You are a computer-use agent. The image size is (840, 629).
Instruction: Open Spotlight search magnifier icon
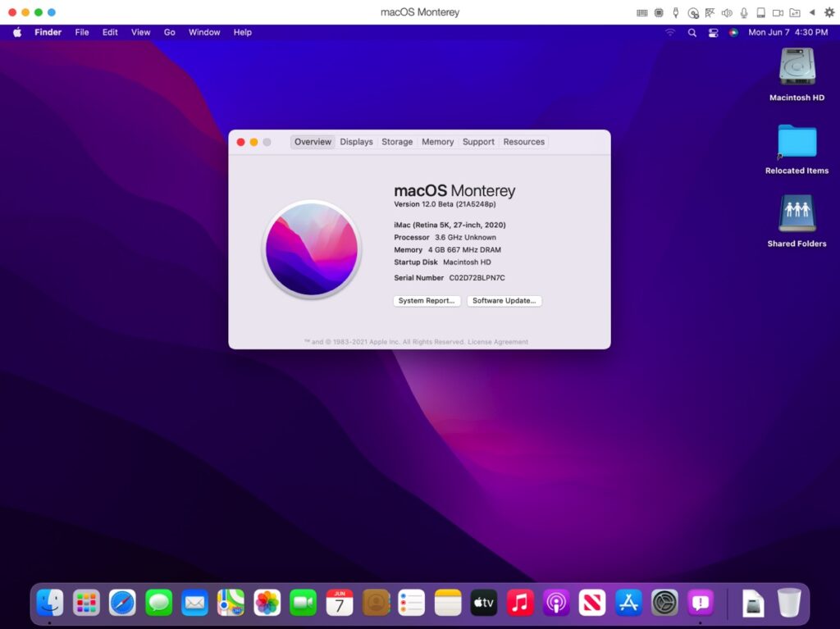click(692, 33)
